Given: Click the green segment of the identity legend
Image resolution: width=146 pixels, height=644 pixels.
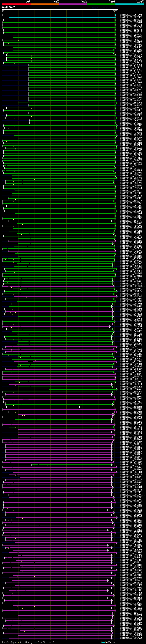Looking at the screenshot, I should pyautogui.click(x=101, y=4).
